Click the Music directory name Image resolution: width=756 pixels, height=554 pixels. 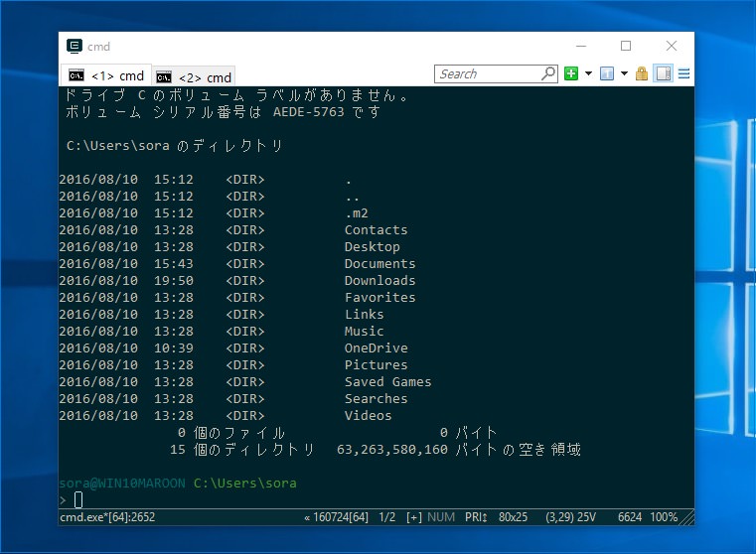point(364,332)
